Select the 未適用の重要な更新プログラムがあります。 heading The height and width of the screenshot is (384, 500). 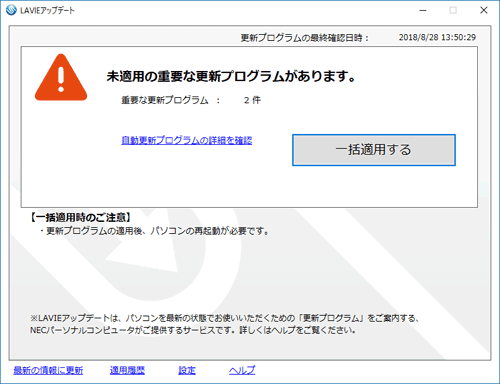tap(231, 76)
